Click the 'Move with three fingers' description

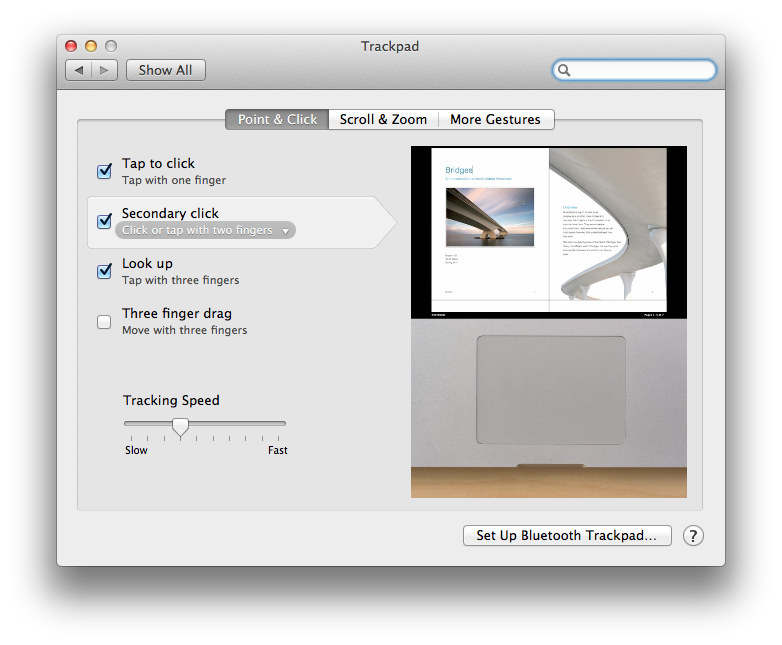tap(185, 330)
